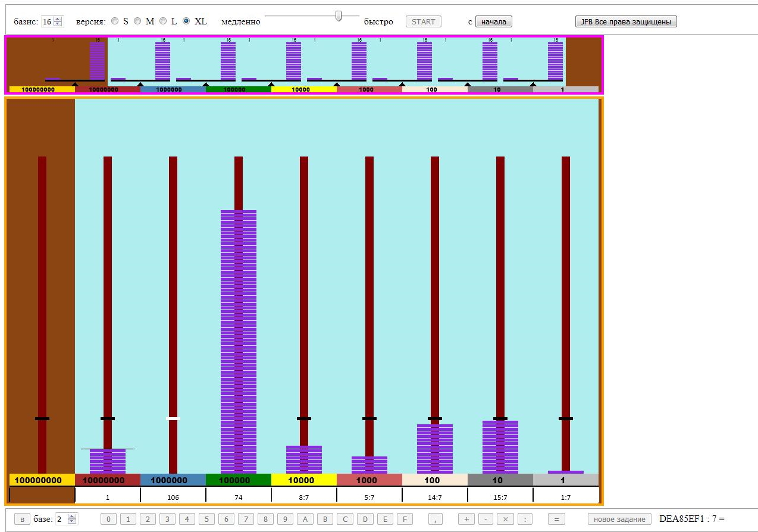Click the equals sign button
The height and width of the screenshot is (532, 758).
pos(556,519)
